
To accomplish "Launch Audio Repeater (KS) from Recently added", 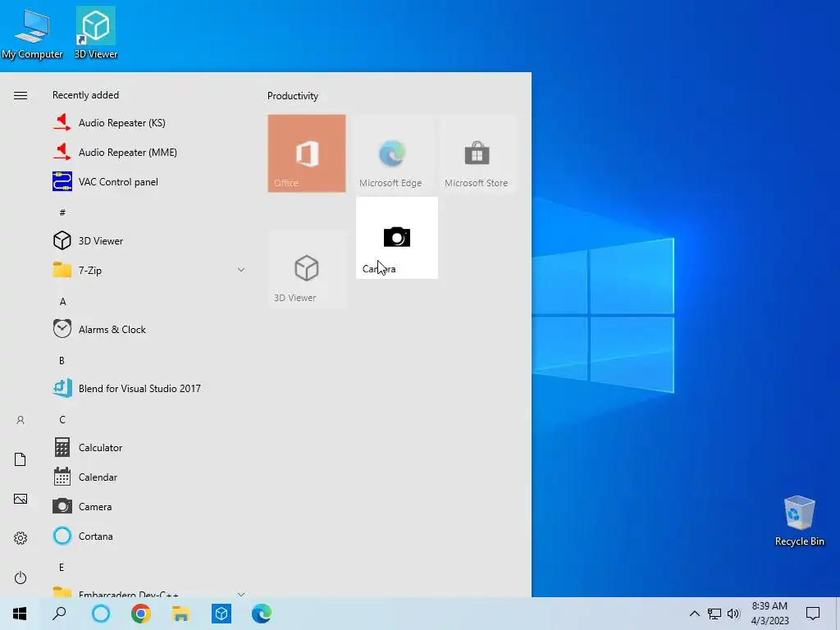I will pos(149,123).
